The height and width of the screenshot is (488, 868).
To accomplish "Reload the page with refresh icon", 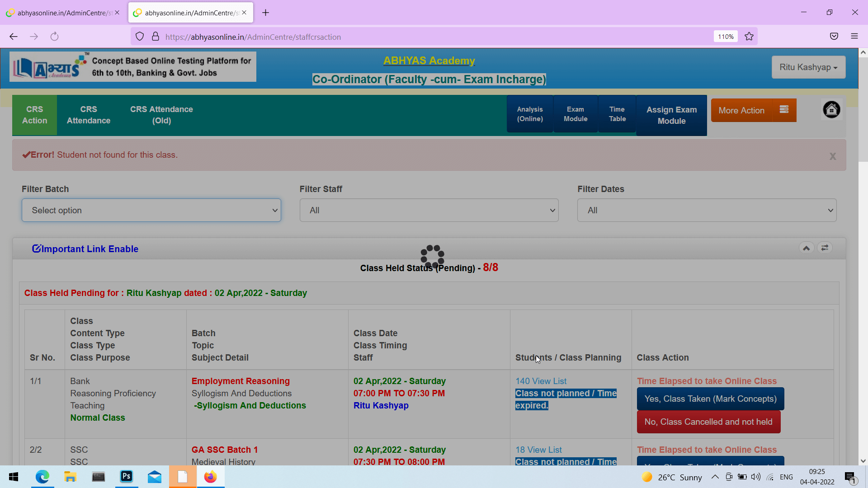I will tap(54, 37).
